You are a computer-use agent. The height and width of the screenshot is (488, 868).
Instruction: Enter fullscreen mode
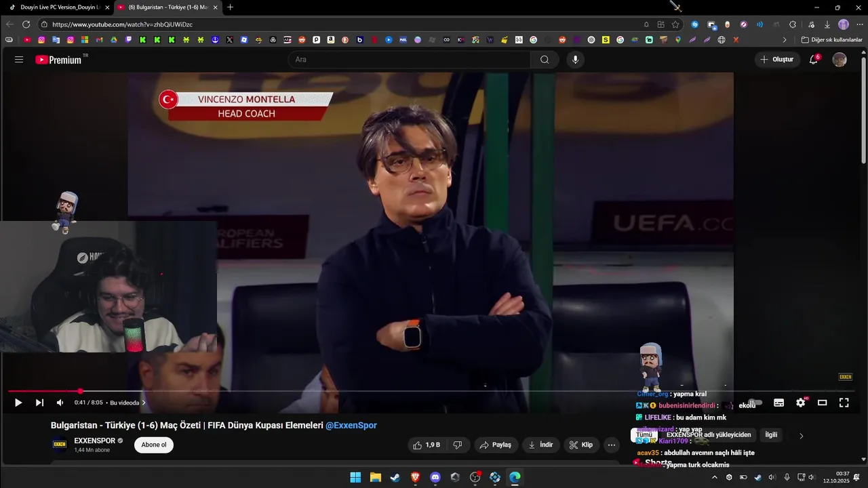[844, 403]
